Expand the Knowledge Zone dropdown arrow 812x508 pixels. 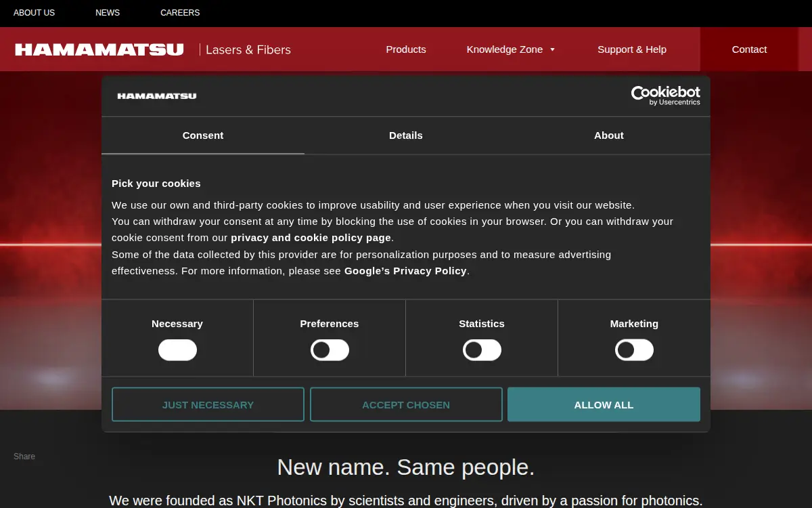pos(552,49)
